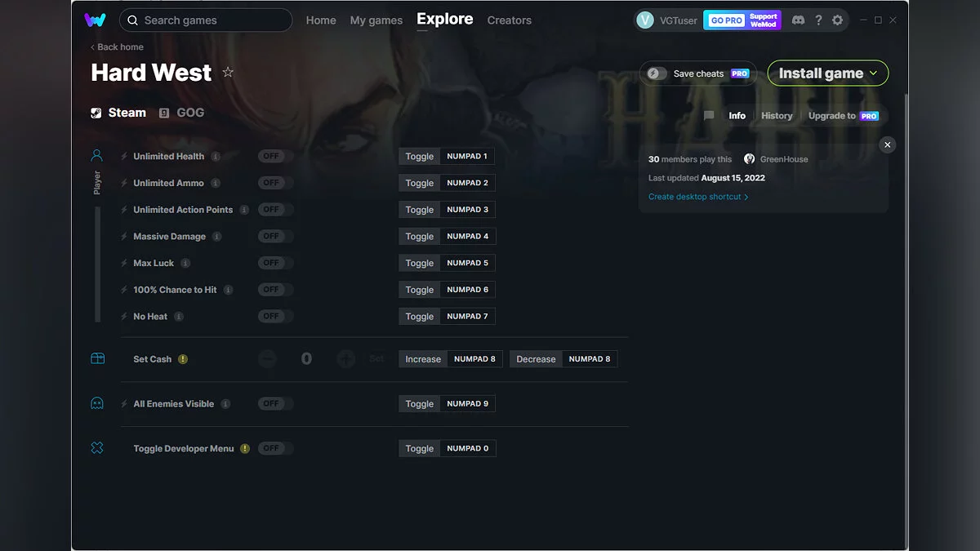
Task: Switch on Max Luck
Action: click(275, 263)
